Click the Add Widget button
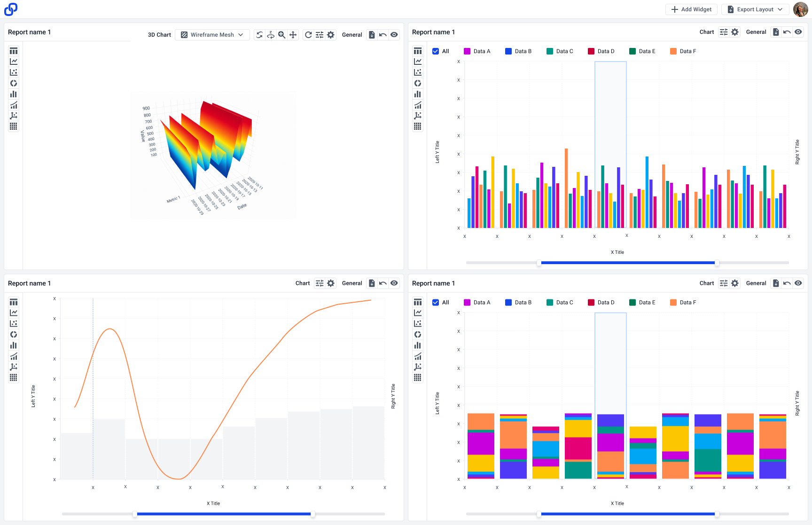This screenshot has width=812, height=525. (691, 9)
